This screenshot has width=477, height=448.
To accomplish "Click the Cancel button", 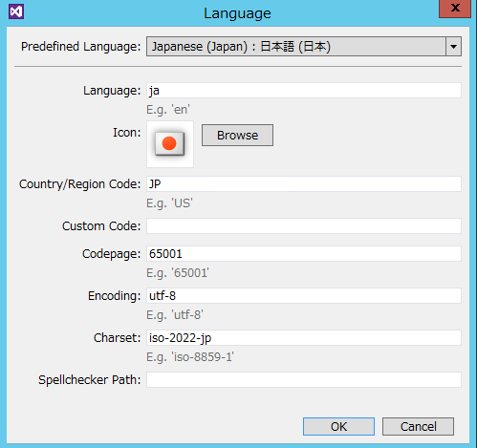I will (418, 426).
